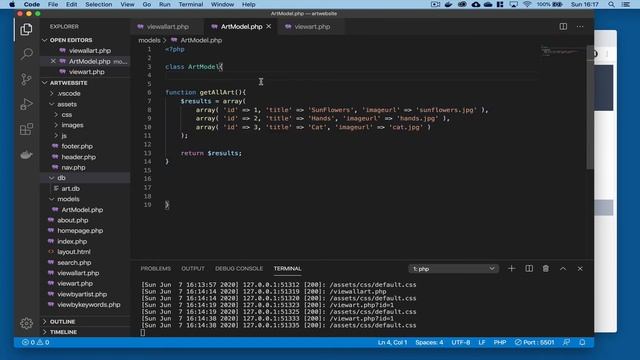Click the errors and warnings status indicator
Screen dimensions: 640x360
pyautogui.click(x=36, y=342)
